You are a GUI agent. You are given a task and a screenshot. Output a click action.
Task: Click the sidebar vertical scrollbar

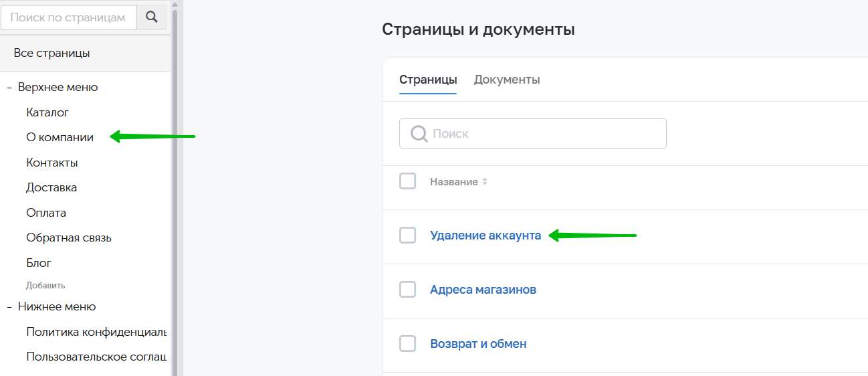175,188
